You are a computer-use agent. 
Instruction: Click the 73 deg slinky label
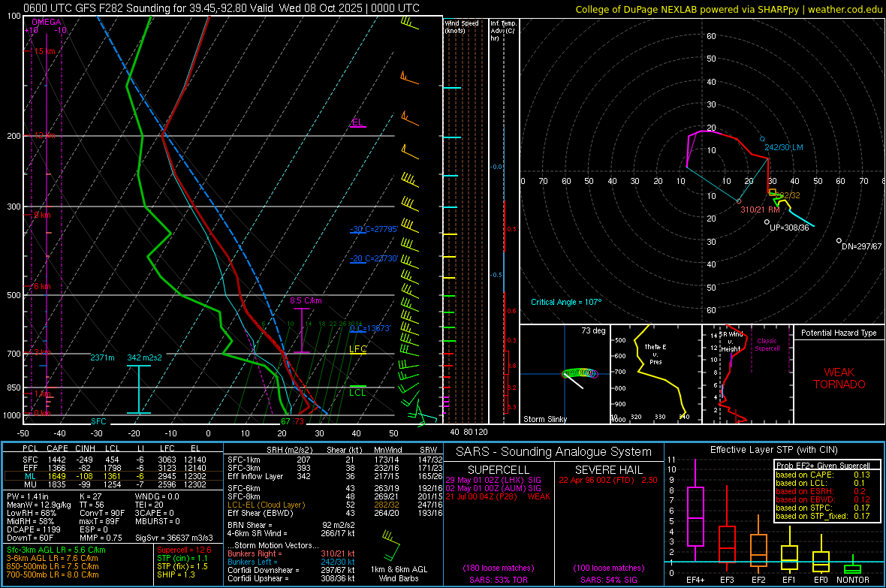pyautogui.click(x=593, y=330)
